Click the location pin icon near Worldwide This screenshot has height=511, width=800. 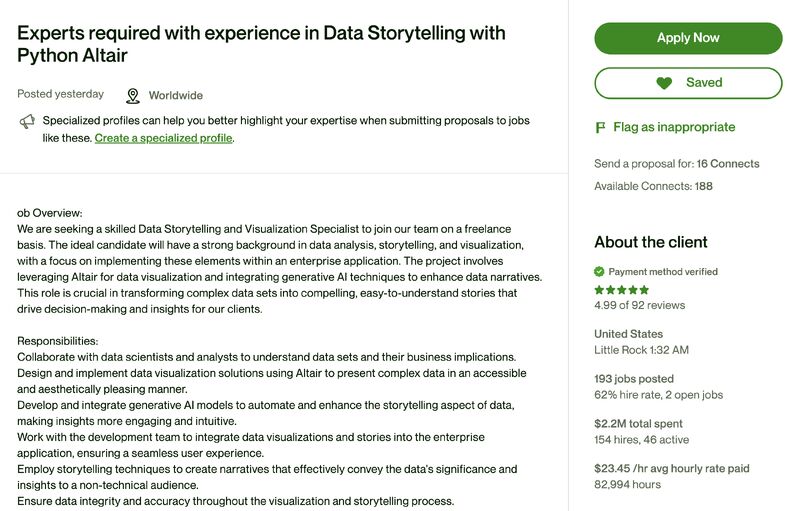pos(133,95)
